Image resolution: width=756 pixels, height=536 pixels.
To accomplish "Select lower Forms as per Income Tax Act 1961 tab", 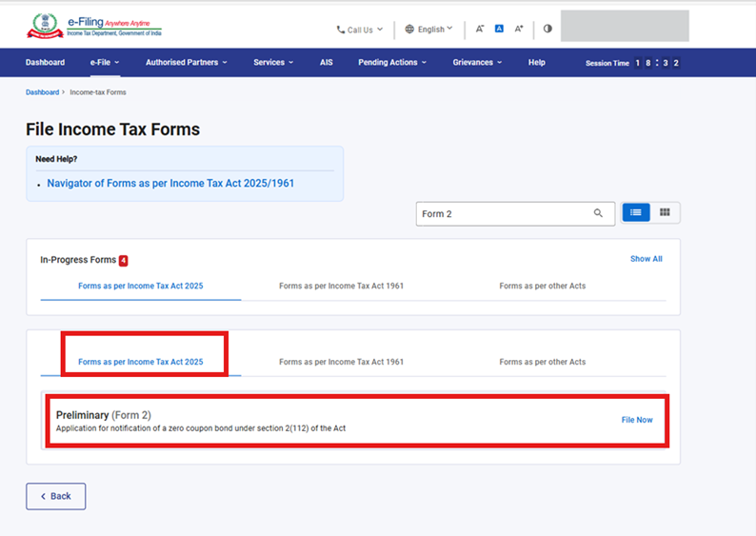I will click(341, 362).
